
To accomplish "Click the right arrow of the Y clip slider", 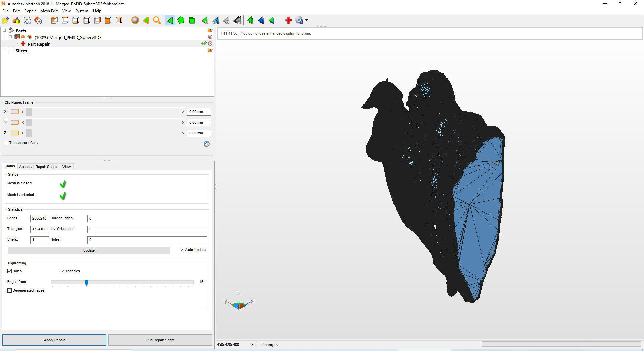I will tap(183, 123).
